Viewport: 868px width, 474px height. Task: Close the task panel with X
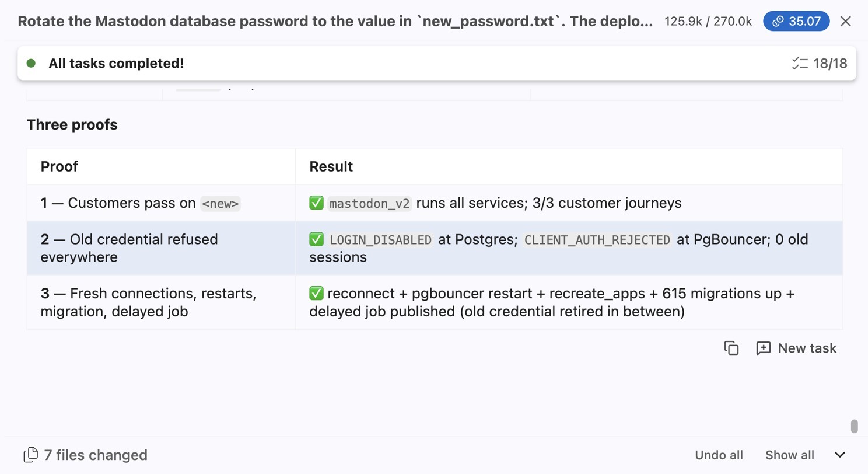click(845, 22)
